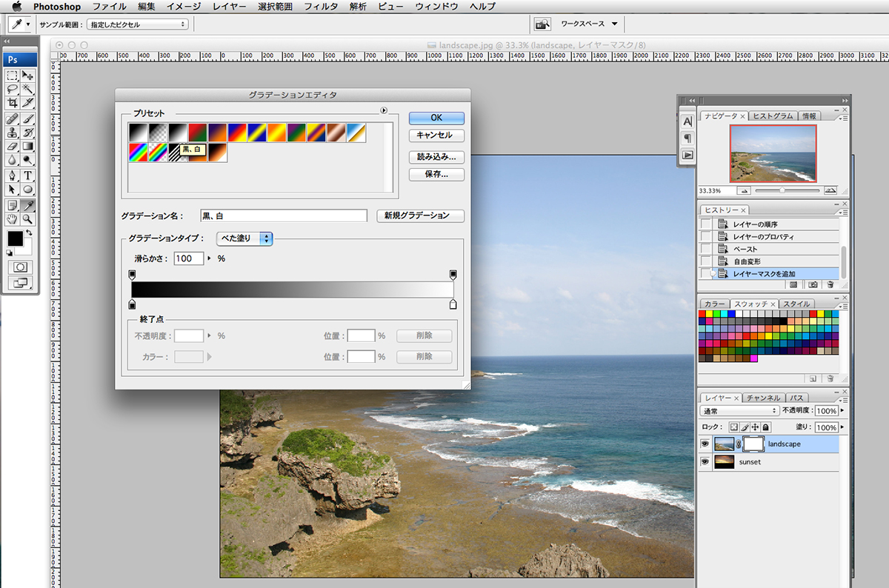Select the Move tool in the toolbox
The height and width of the screenshot is (588, 889).
pos(27,76)
